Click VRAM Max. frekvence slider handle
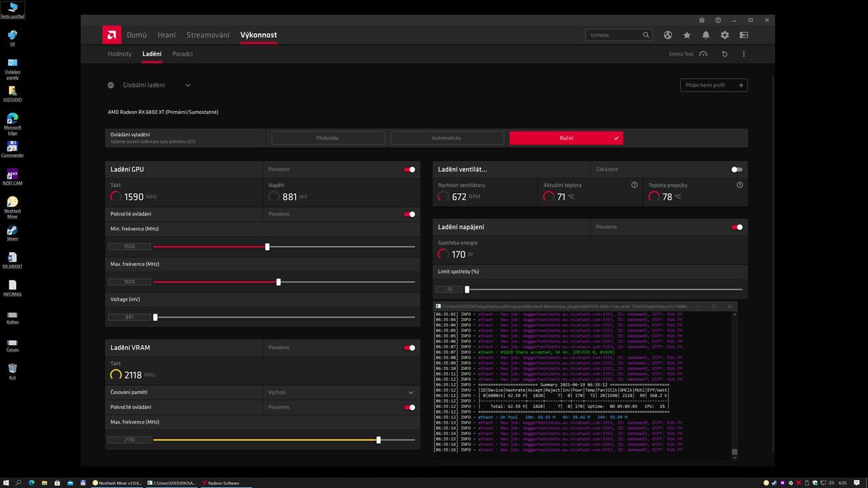Image resolution: width=868 pixels, height=488 pixels. pyautogui.click(x=378, y=440)
